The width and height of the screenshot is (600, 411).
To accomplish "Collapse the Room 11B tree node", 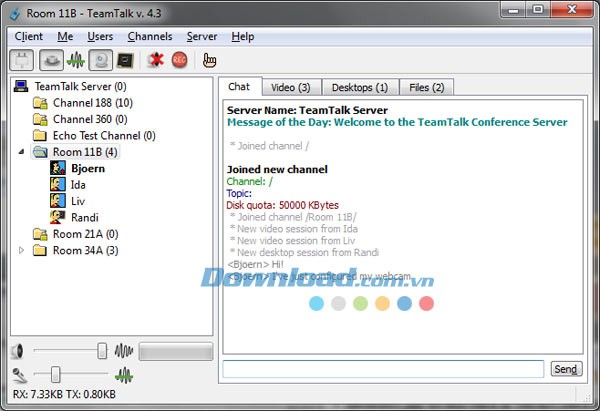I will coord(22,152).
